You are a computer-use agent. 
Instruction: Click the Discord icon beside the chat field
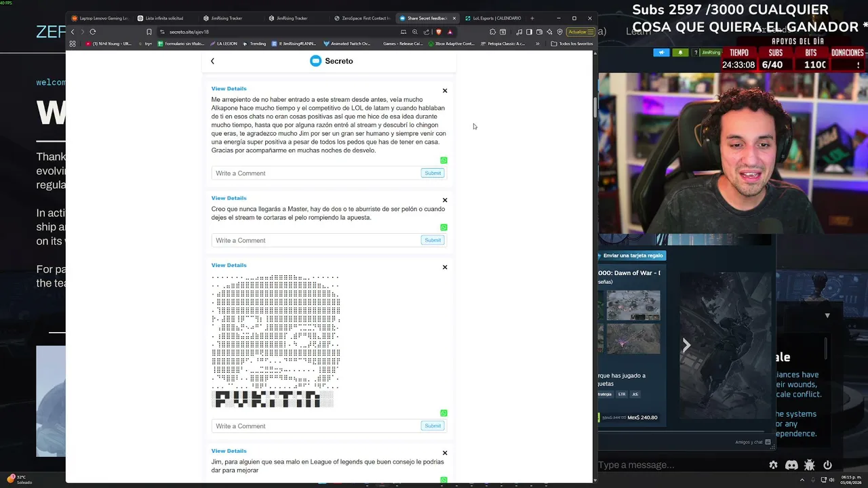(791, 465)
